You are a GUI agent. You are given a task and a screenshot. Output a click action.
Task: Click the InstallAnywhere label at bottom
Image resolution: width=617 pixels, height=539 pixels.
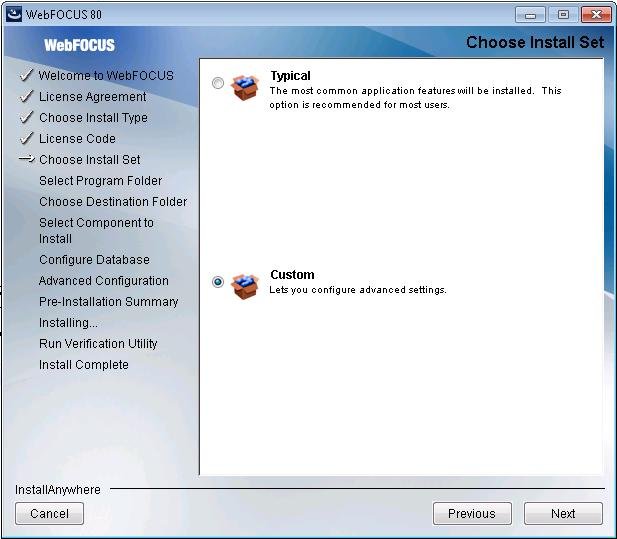[x=58, y=490]
